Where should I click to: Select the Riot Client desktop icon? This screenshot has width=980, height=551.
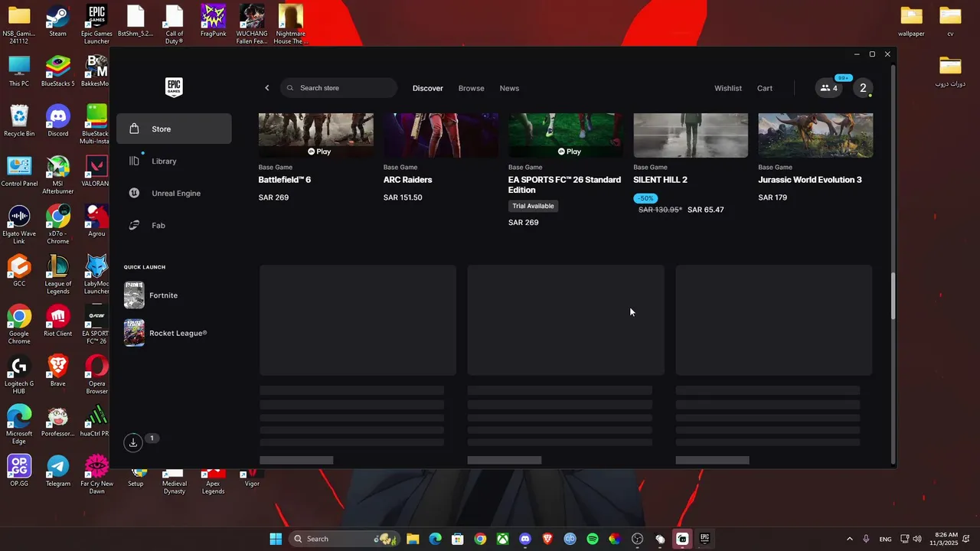57,321
